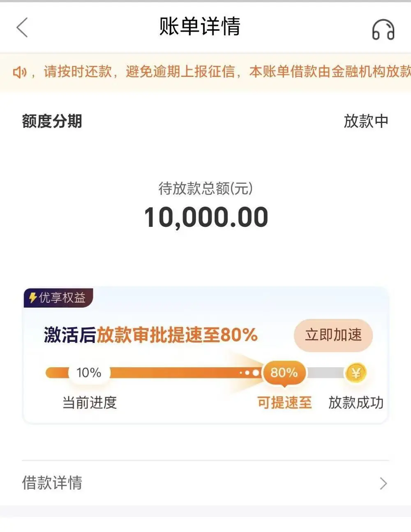
Task: Open customer service headset icon
Action: [383, 29]
